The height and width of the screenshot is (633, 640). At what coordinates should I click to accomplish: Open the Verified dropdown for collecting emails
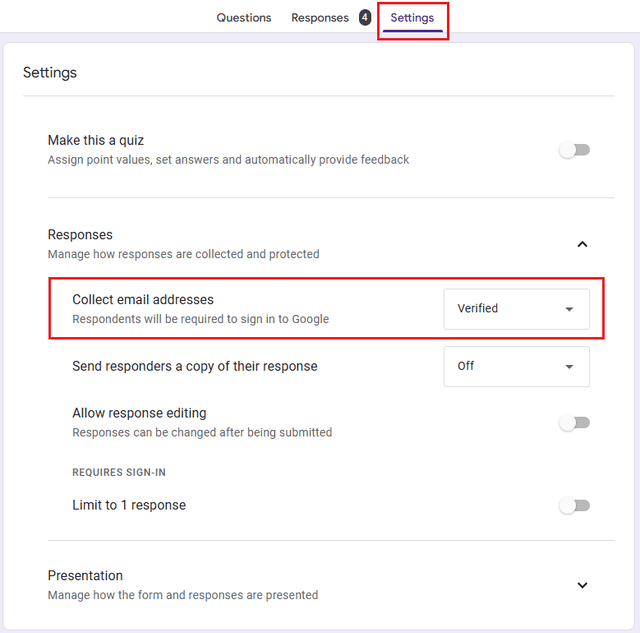click(516, 309)
